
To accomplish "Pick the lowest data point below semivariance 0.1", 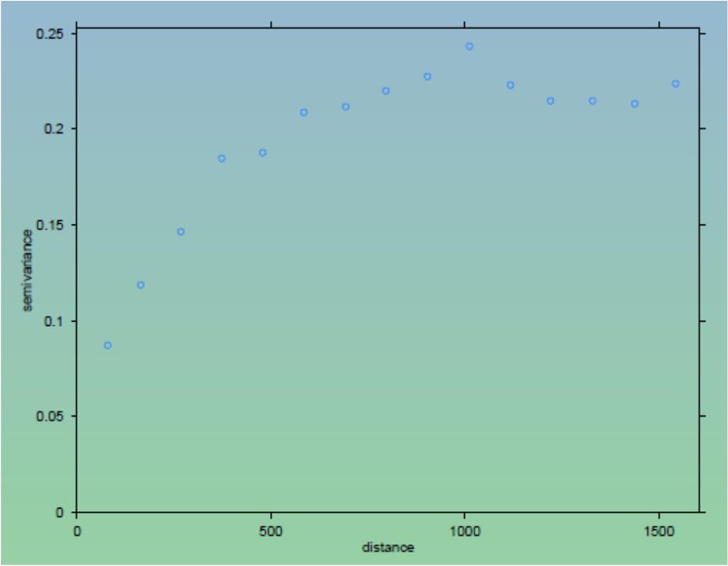I will (x=108, y=345).
